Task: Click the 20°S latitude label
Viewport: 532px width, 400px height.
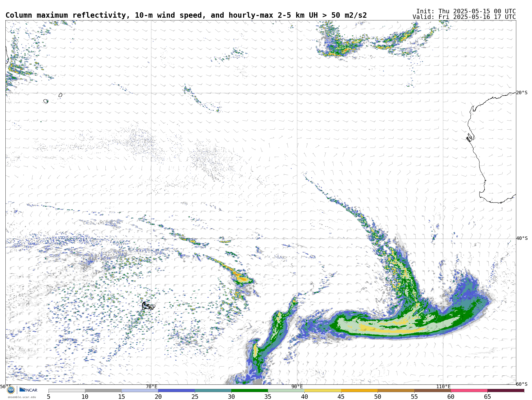Action: coord(522,93)
